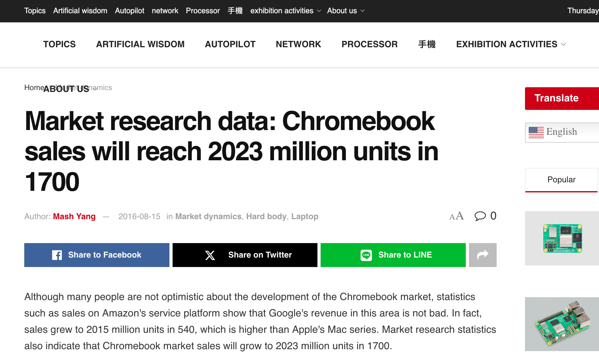Click Share to LINE button
The image size is (599, 364).
tap(393, 255)
